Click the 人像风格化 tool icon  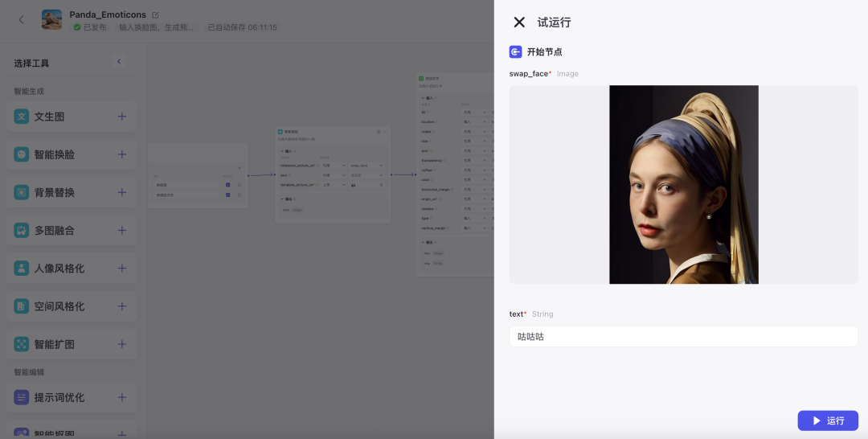[x=21, y=268]
